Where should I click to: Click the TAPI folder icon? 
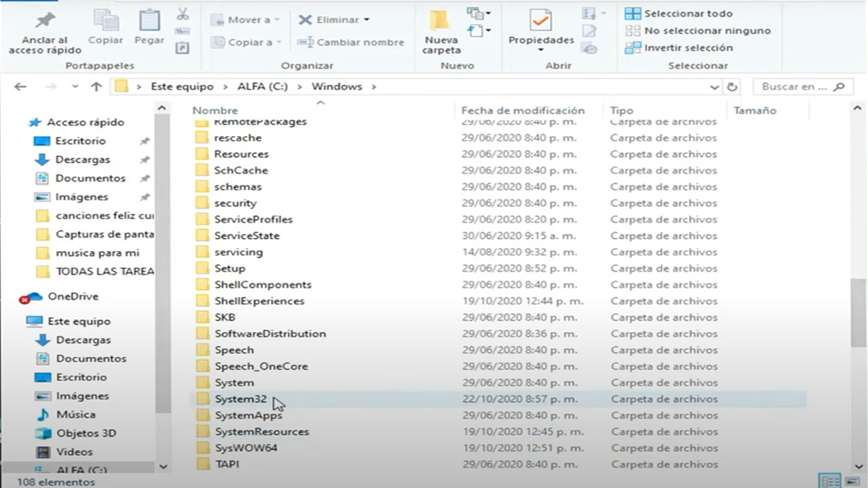pos(202,464)
